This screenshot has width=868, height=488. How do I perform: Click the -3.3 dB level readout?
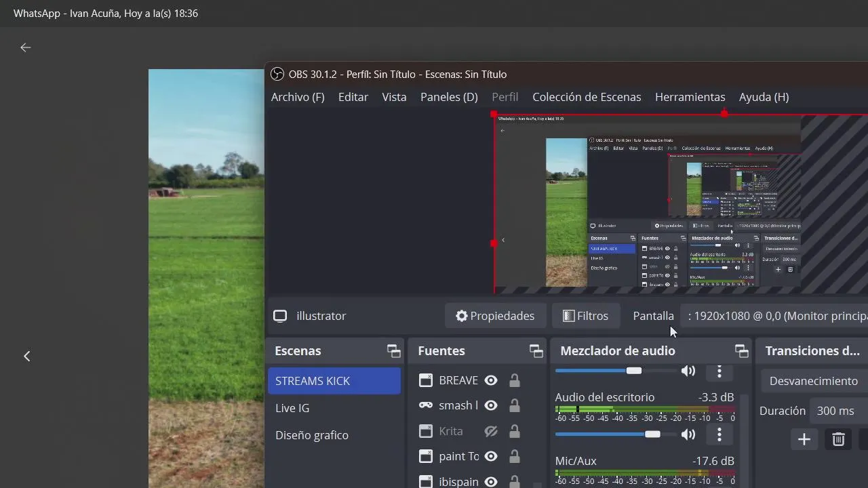click(716, 397)
